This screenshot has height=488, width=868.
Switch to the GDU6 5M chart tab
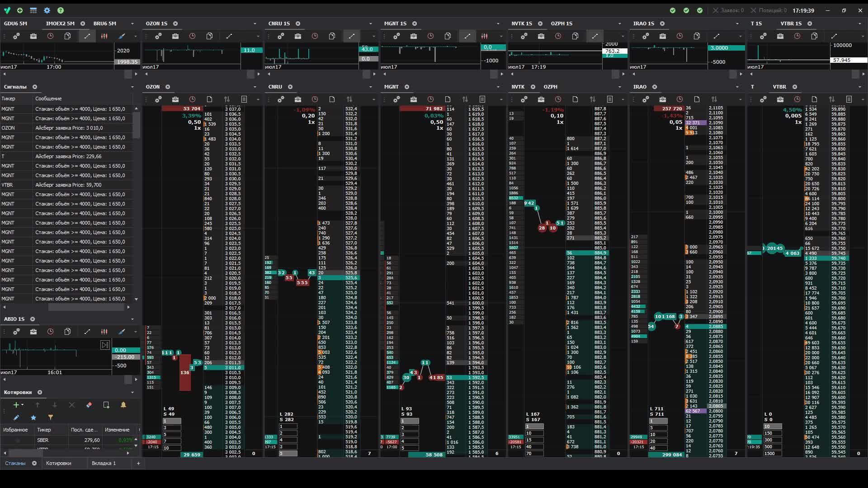[x=15, y=23]
